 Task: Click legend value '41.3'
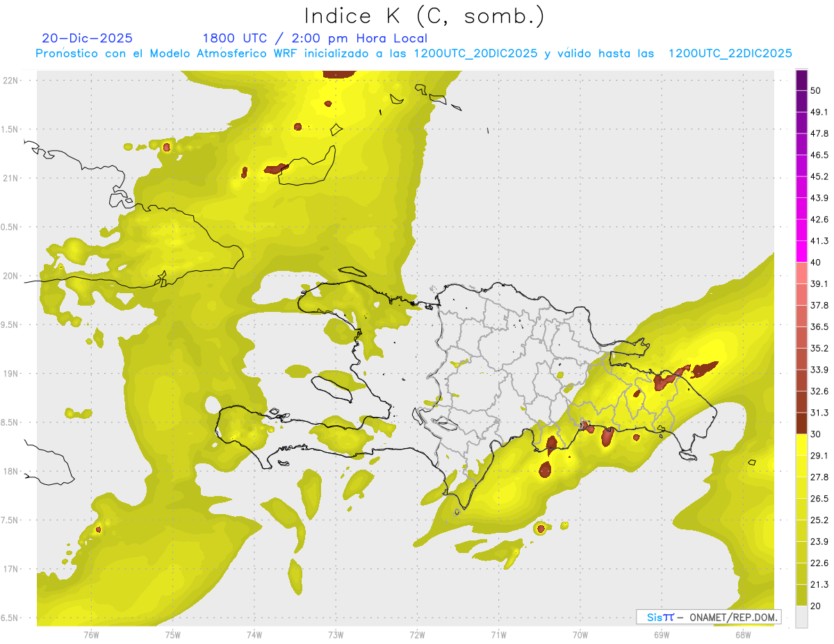pos(819,241)
